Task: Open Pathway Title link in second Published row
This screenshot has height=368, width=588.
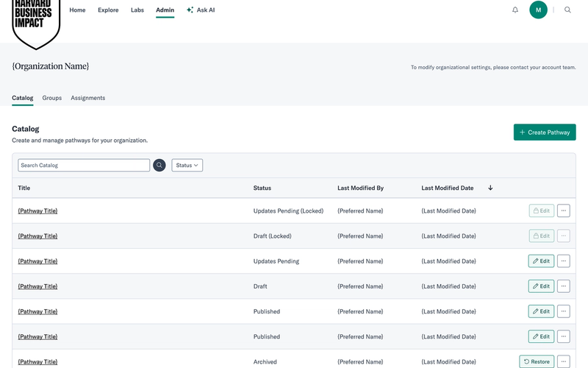Action: click(x=38, y=337)
